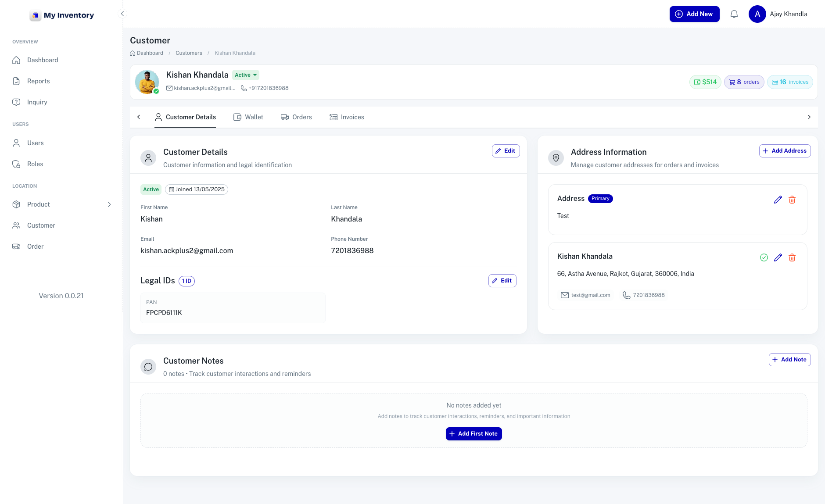Click the Add First Note button
Screen dimensions: 825x504
coord(473,434)
